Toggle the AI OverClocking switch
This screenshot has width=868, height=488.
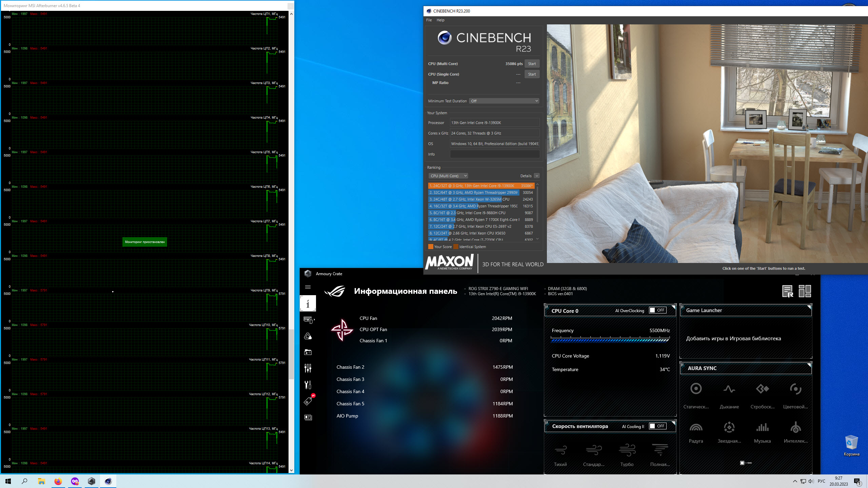click(658, 310)
